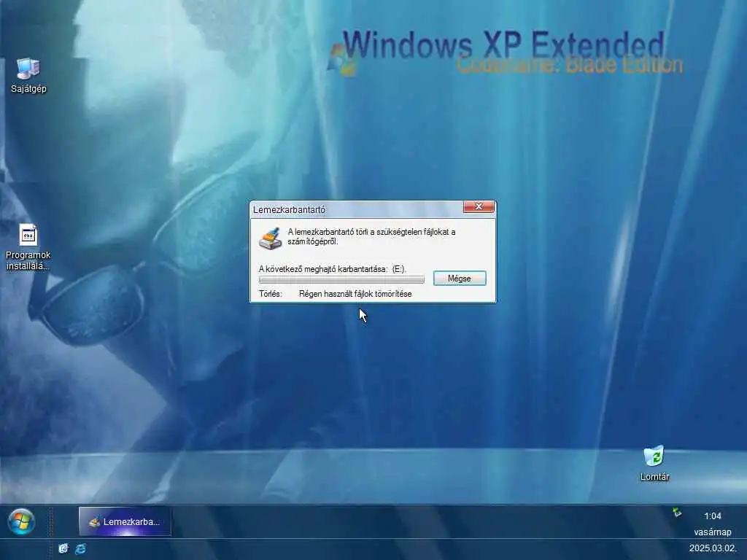The height and width of the screenshot is (560, 747).
Task: Click the A következő meghajtó karbantartása text
Action: pos(332,269)
